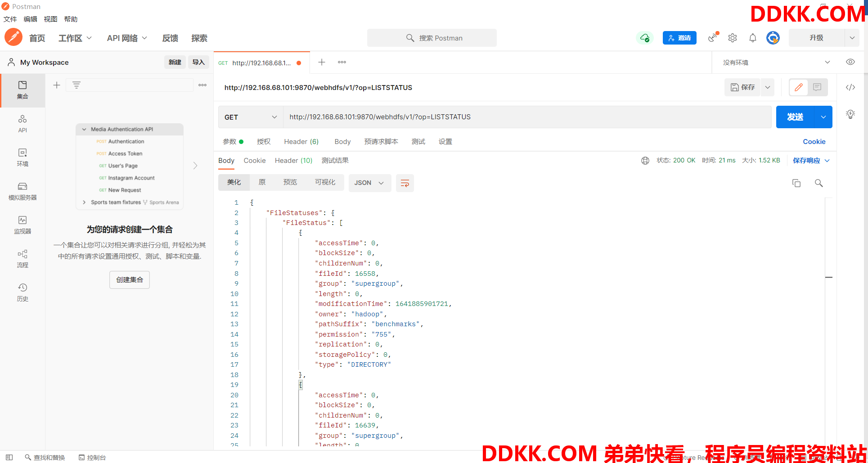Switch to edit mode pencil icon
The height and width of the screenshot is (463, 868).
[799, 87]
